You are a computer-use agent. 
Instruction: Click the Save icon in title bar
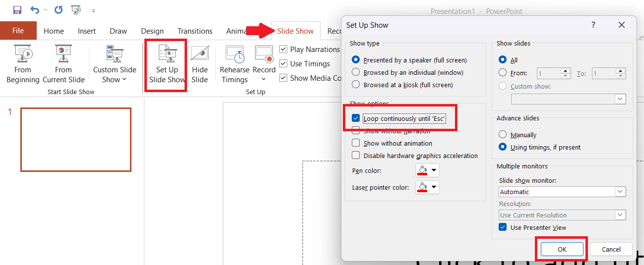click(x=17, y=10)
